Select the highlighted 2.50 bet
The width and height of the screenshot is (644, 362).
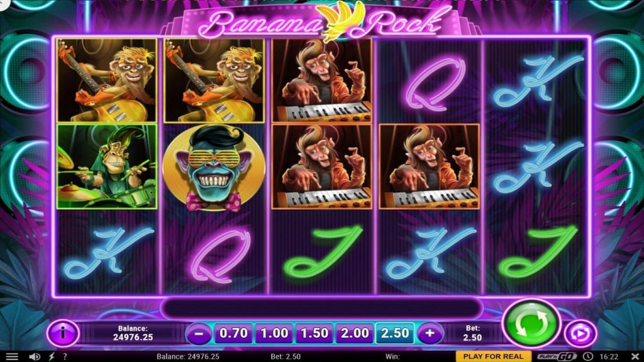(395, 333)
